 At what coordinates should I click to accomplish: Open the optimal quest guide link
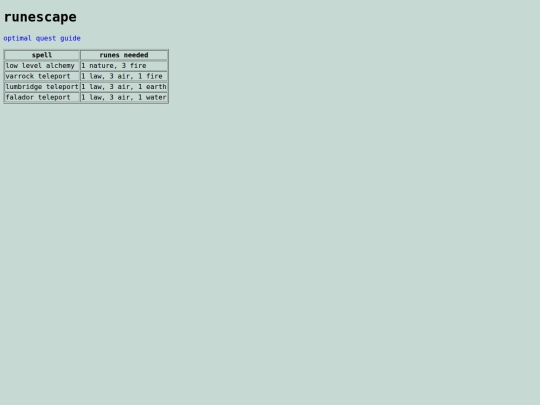pos(42,38)
